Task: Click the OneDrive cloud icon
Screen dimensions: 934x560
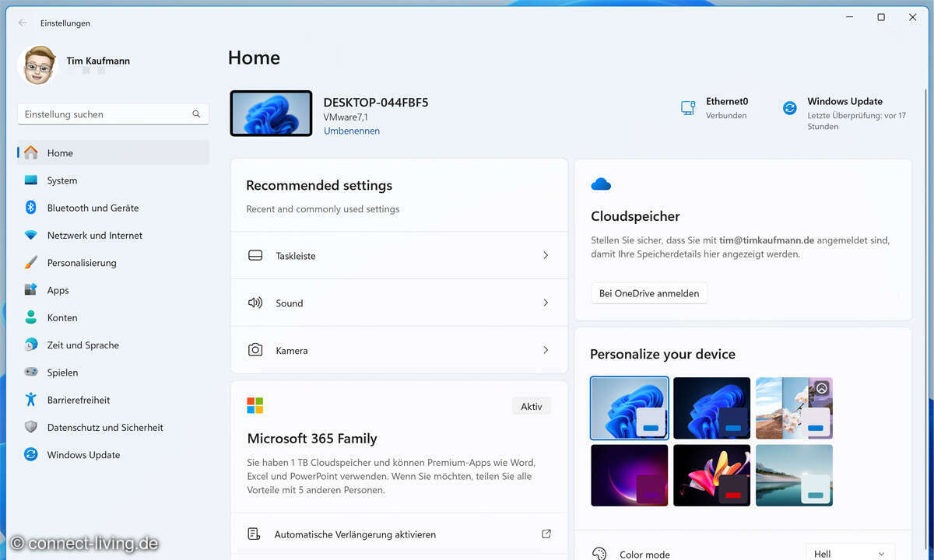Action: tap(601, 184)
